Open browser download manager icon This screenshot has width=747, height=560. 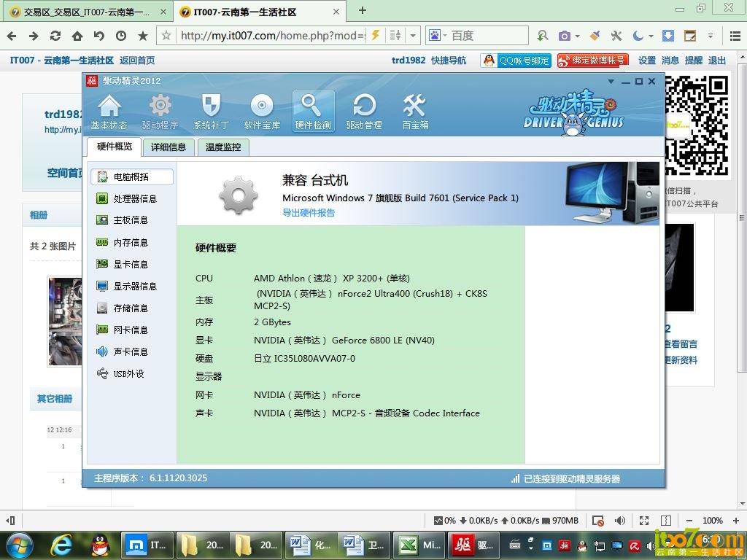coord(668,36)
